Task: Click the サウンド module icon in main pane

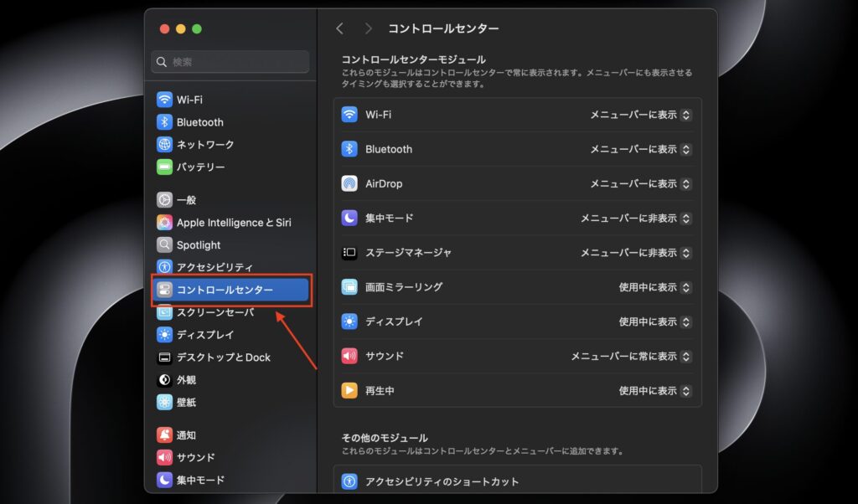Action: tap(349, 356)
